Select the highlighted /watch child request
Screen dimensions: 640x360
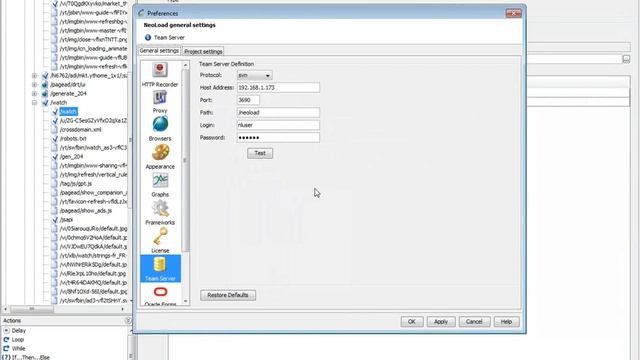68,111
